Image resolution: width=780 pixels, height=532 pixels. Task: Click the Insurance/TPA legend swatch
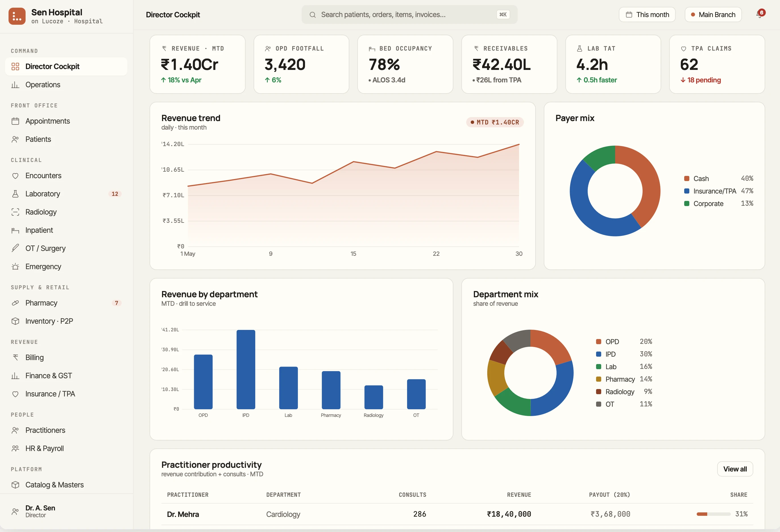[687, 191]
